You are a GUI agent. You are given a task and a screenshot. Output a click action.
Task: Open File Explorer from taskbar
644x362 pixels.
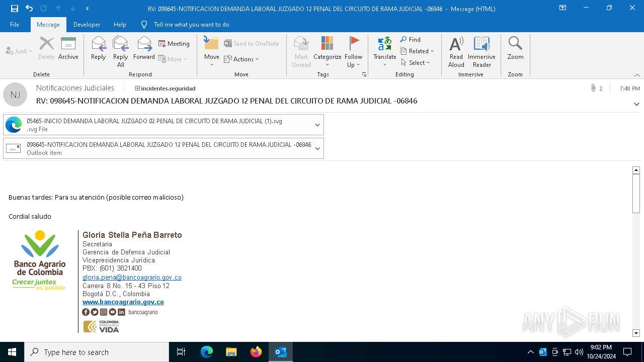click(x=231, y=352)
